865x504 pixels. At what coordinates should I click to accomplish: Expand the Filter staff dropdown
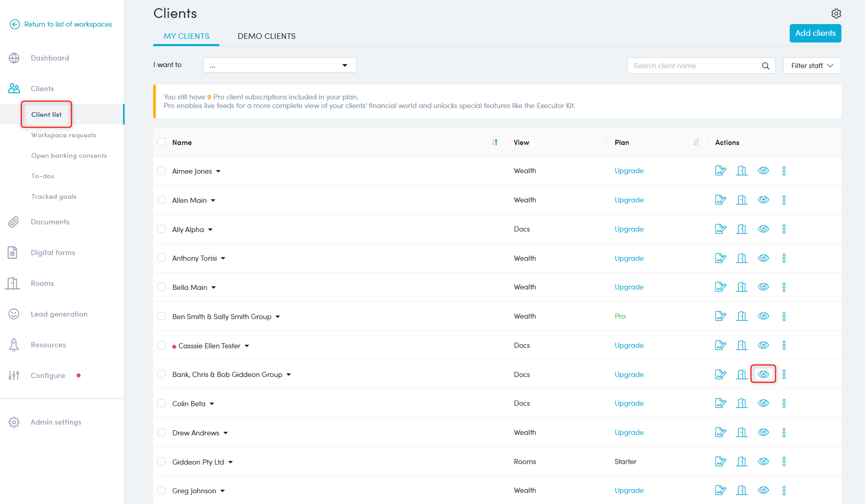coord(812,66)
